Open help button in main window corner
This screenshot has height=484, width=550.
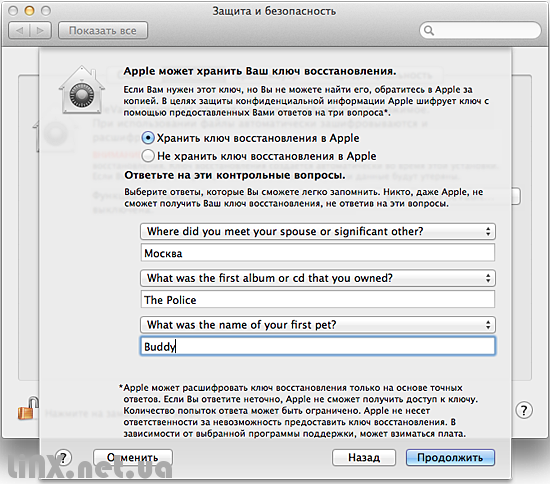point(524,410)
